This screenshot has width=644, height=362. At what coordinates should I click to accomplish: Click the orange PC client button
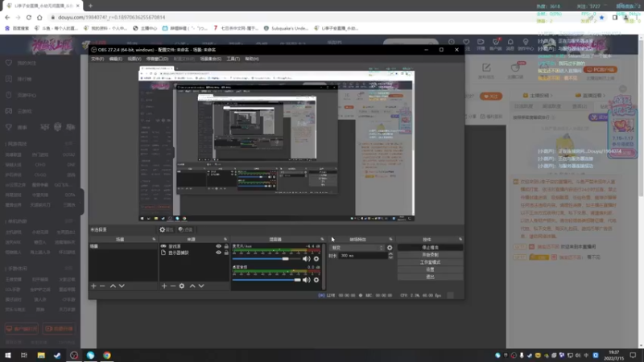[x=601, y=70]
